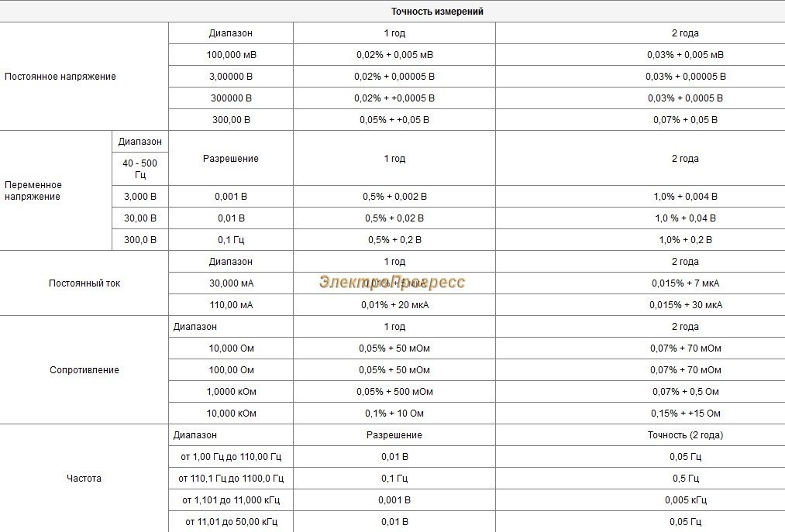Click the "от 1,00 Гц до 110,00 Гц" cell

[231, 457]
